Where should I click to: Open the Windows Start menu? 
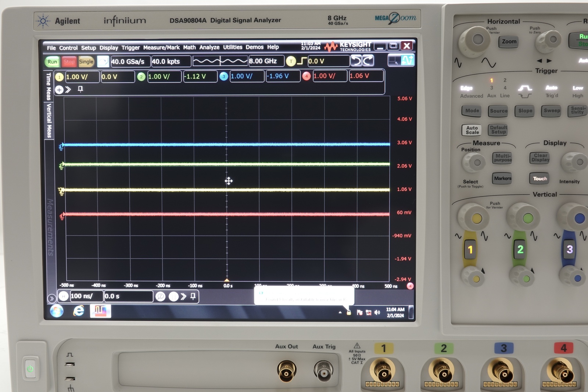coord(57,311)
